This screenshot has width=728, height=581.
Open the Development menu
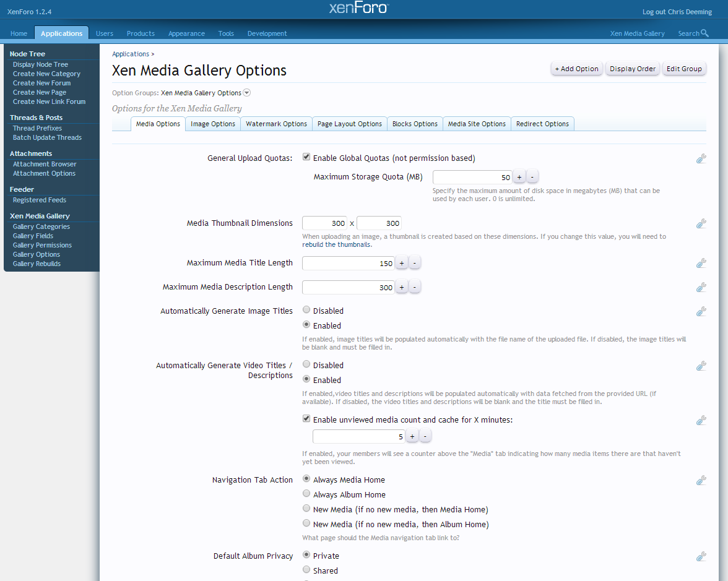(267, 33)
